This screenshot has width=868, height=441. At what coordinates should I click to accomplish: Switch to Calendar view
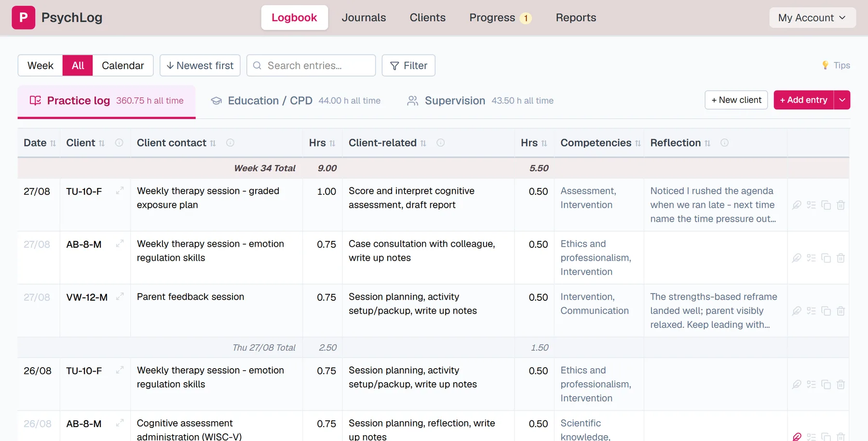tap(123, 66)
